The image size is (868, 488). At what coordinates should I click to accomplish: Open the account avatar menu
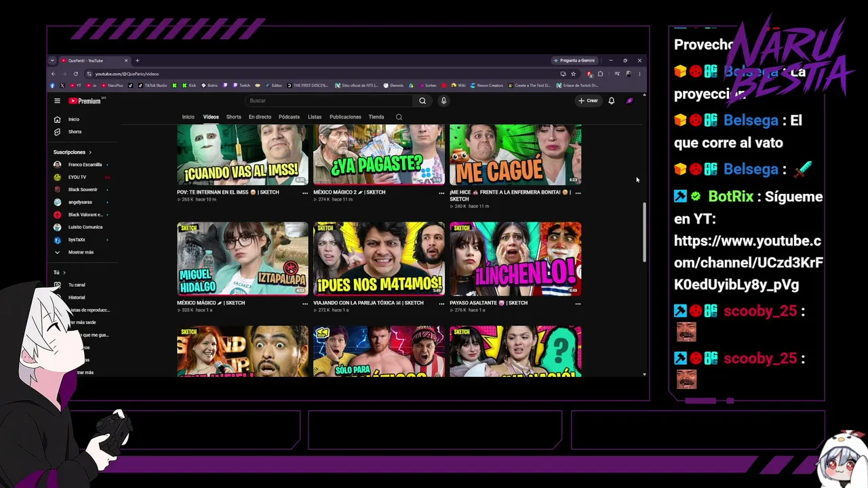[629, 101]
